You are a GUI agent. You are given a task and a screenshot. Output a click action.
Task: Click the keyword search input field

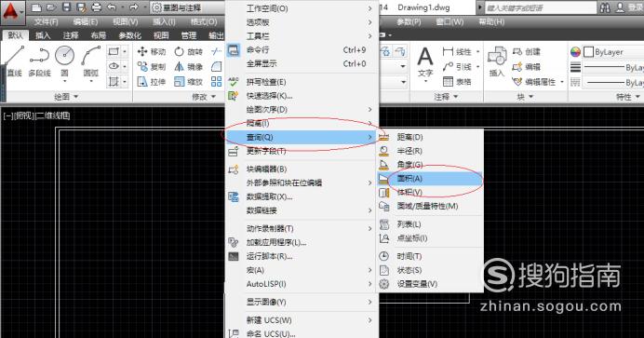click(x=540, y=7)
